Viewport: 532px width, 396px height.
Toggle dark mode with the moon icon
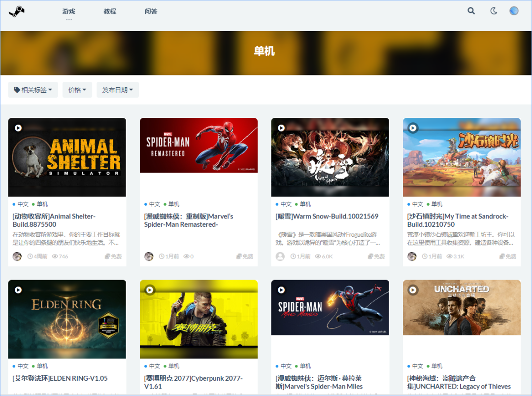[494, 11]
